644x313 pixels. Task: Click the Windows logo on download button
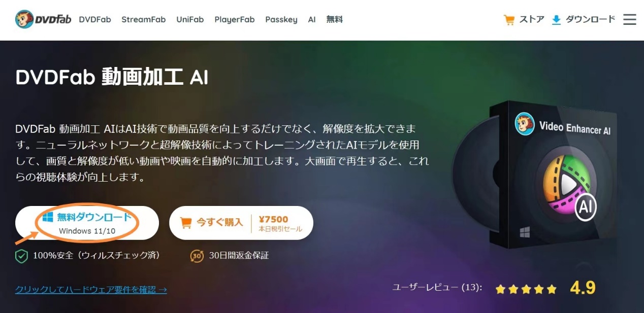click(x=48, y=218)
